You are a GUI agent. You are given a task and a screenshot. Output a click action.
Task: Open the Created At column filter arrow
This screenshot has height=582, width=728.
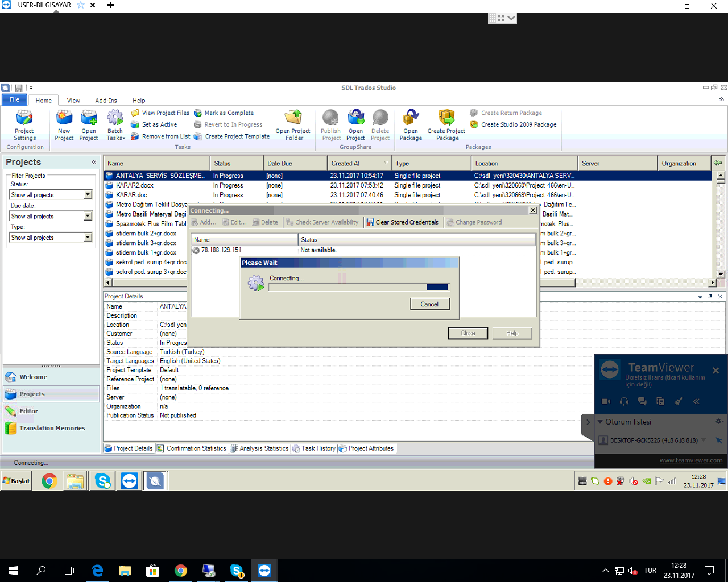[386, 163]
